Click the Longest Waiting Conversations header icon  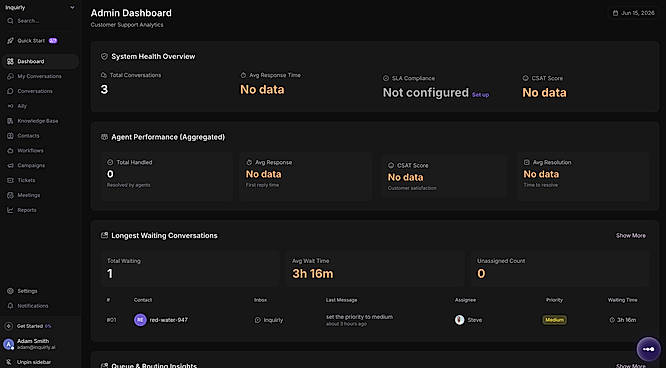pos(104,235)
